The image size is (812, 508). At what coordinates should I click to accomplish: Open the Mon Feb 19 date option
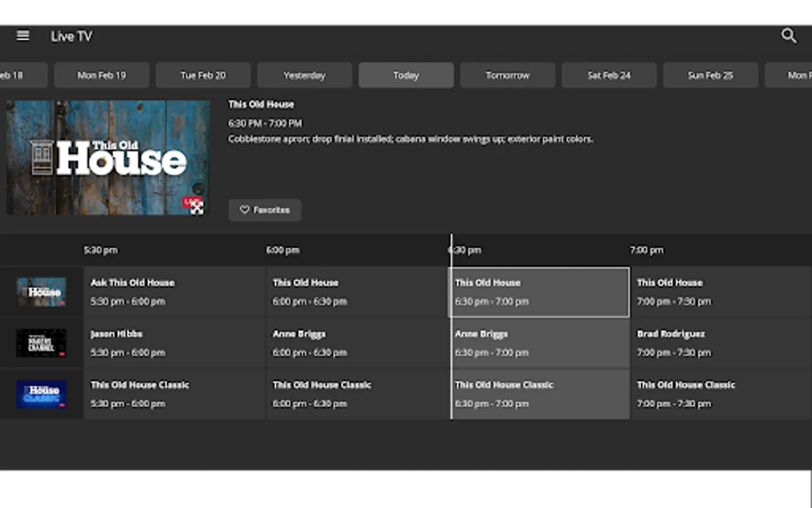pos(101,75)
